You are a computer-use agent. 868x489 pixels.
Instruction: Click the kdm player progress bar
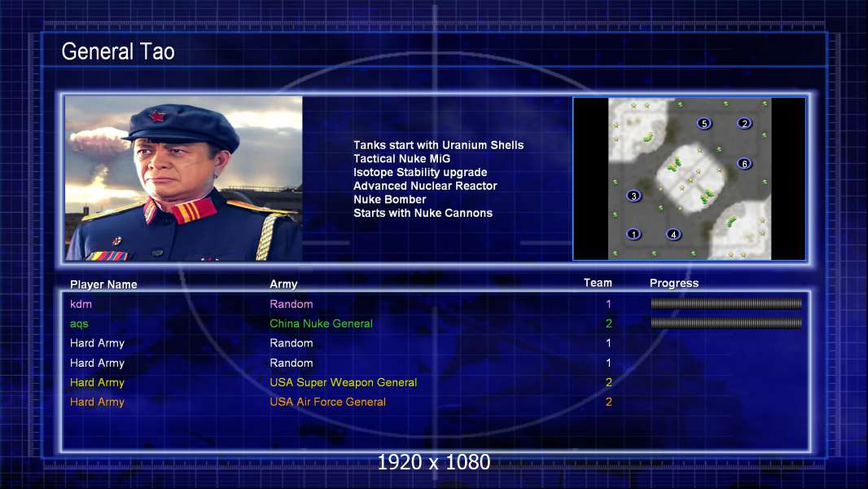point(726,303)
